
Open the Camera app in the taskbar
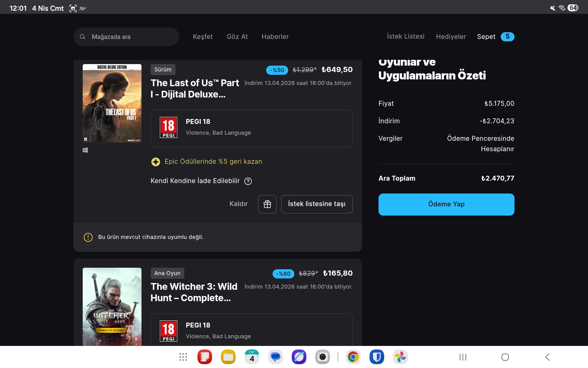pos(323,357)
